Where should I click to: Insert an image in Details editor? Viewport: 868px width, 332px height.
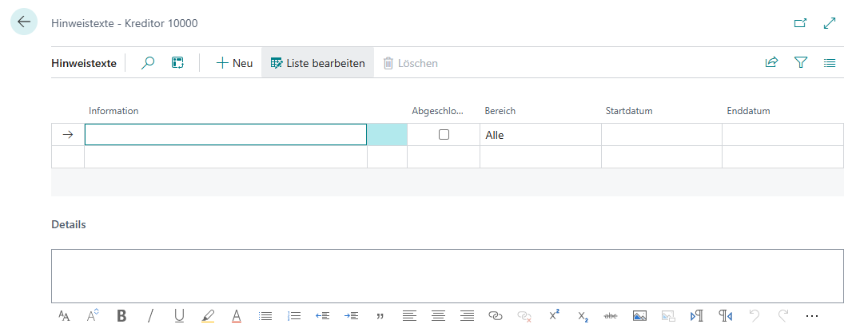[639, 315]
